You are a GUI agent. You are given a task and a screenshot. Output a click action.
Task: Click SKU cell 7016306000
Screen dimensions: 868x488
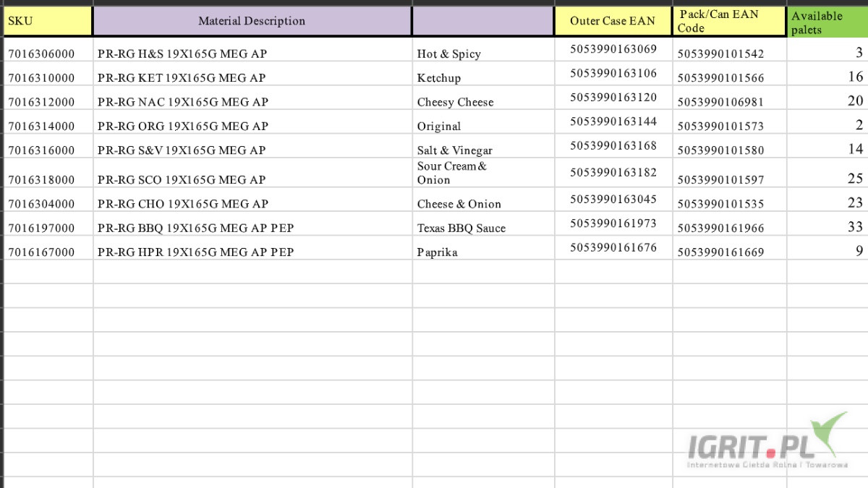[x=41, y=53]
